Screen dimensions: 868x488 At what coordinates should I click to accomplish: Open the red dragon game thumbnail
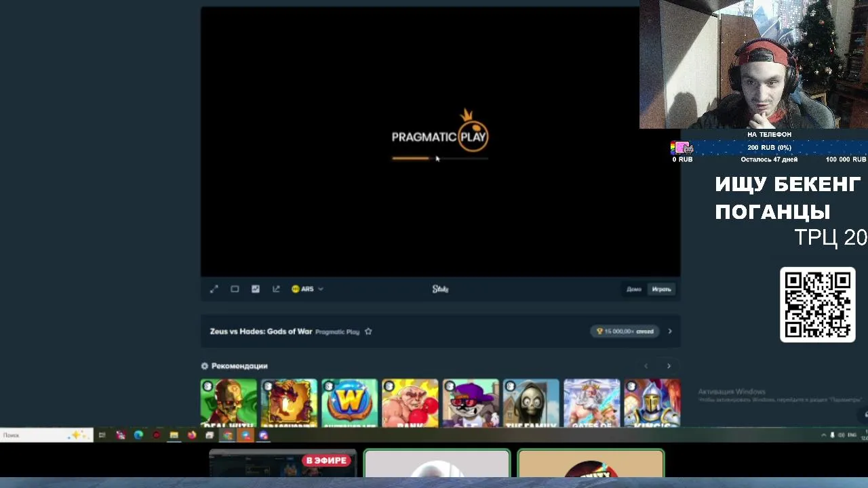point(289,403)
